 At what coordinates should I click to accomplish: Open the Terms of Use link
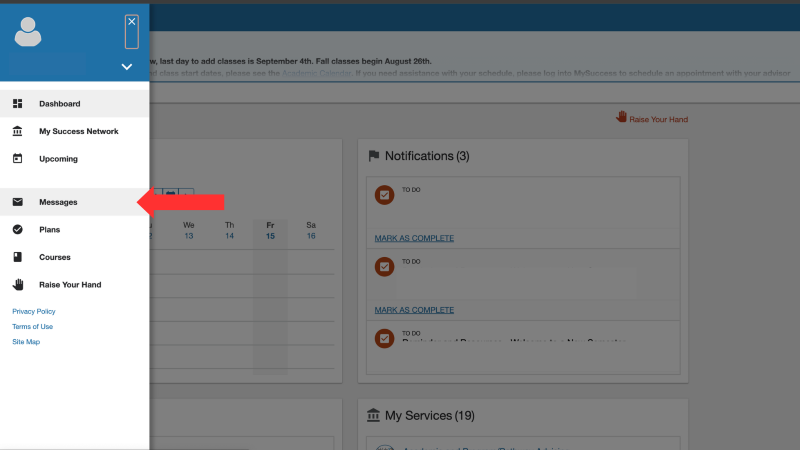point(32,327)
